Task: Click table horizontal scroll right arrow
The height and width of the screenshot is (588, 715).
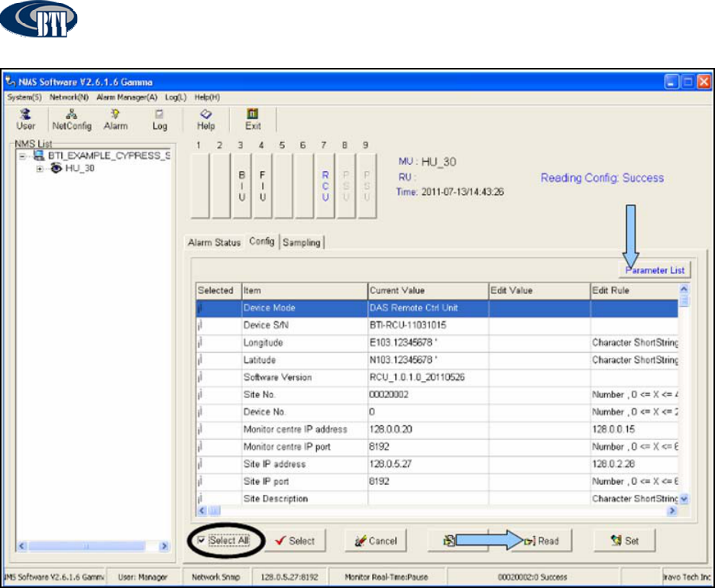Action: coord(671,511)
